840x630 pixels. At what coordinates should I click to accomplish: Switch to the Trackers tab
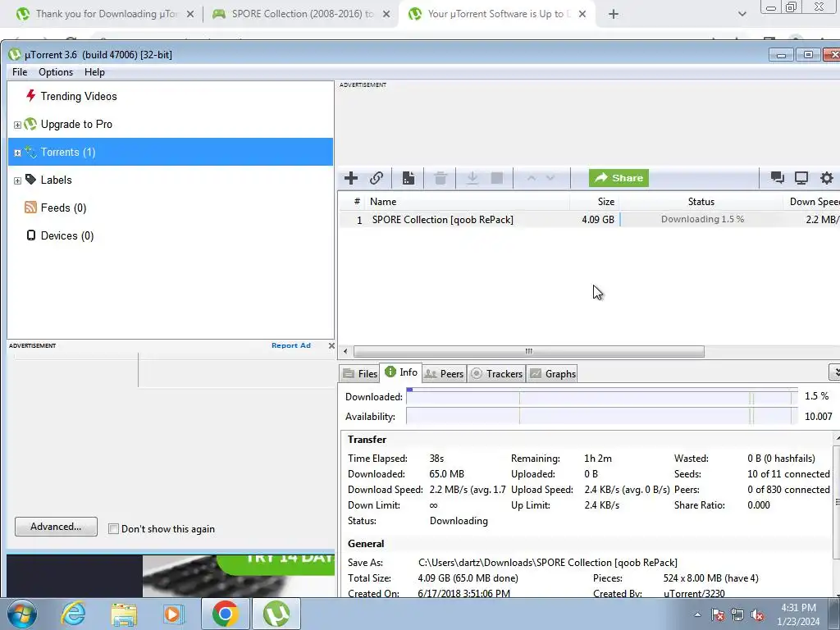pyautogui.click(x=496, y=373)
